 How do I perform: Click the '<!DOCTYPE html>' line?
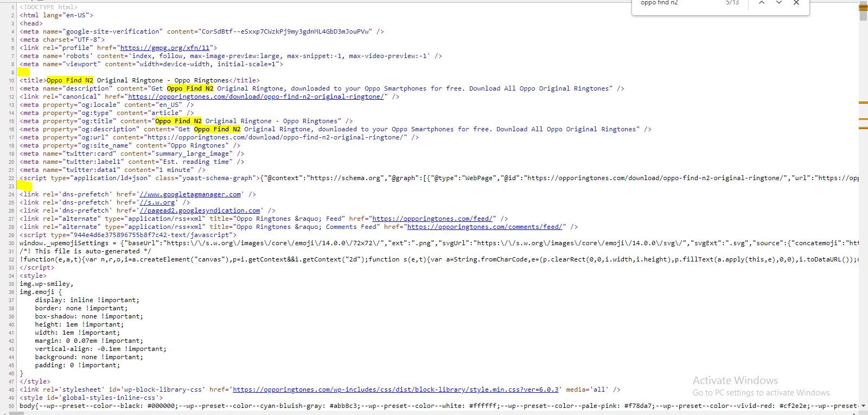(x=49, y=7)
